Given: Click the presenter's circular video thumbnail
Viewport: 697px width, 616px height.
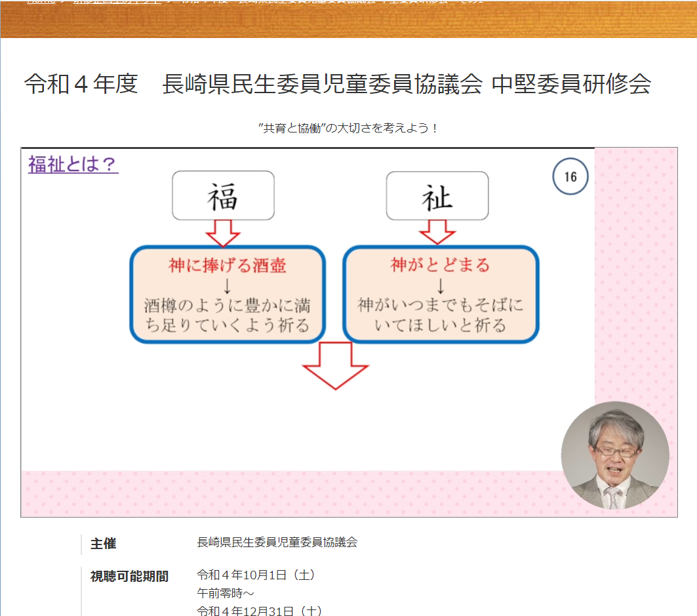Looking at the screenshot, I should (615, 455).
